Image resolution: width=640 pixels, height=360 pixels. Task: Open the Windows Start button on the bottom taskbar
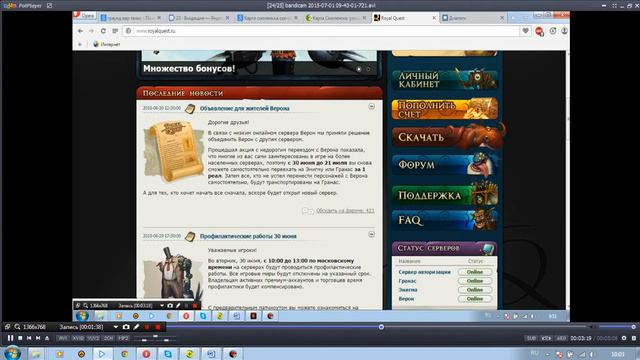click(12, 353)
